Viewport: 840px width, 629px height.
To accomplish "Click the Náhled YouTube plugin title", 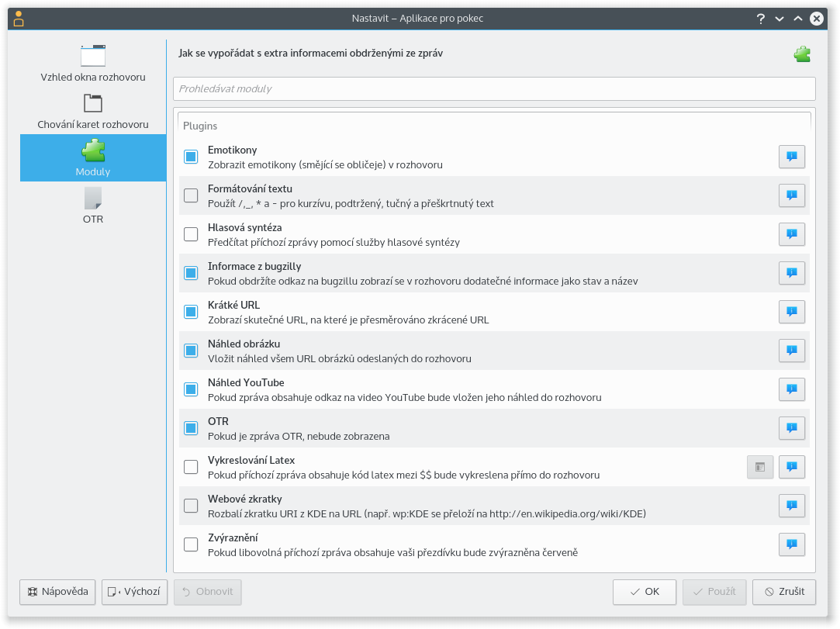I will tap(246, 382).
